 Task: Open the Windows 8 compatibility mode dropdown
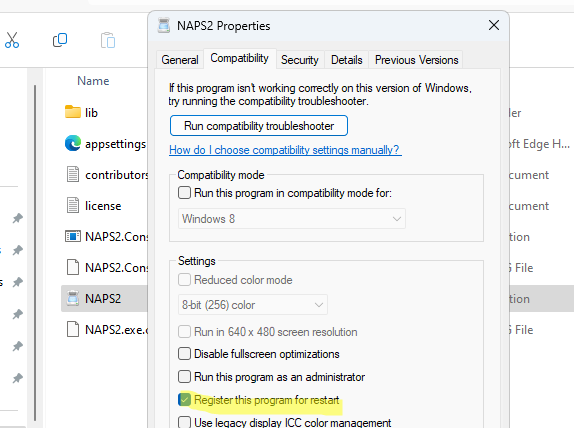pos(292,219)
